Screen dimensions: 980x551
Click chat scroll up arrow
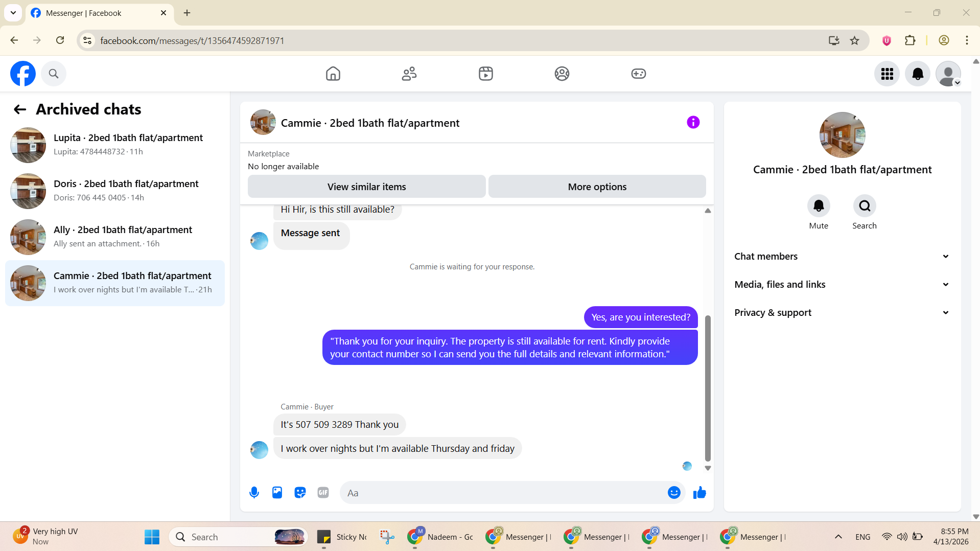pyautogui.click(x=708, y=211)
